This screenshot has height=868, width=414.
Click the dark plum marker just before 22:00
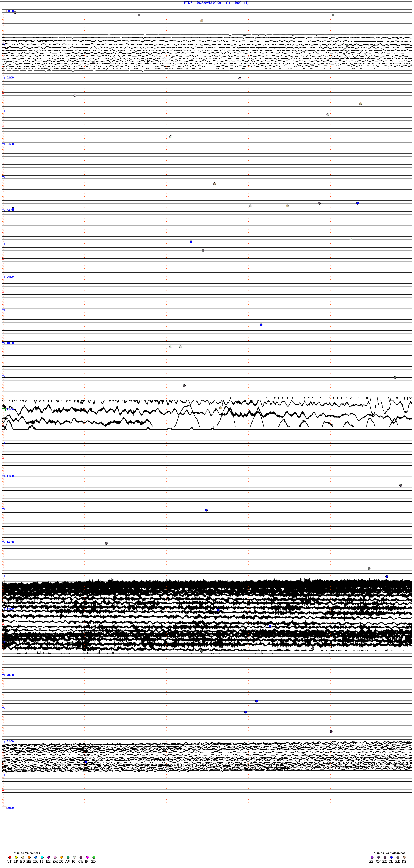click(x=331, y=732)
